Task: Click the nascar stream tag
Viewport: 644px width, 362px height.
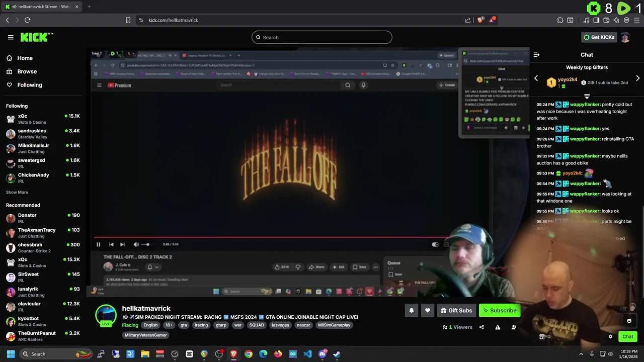Action: 303,325
